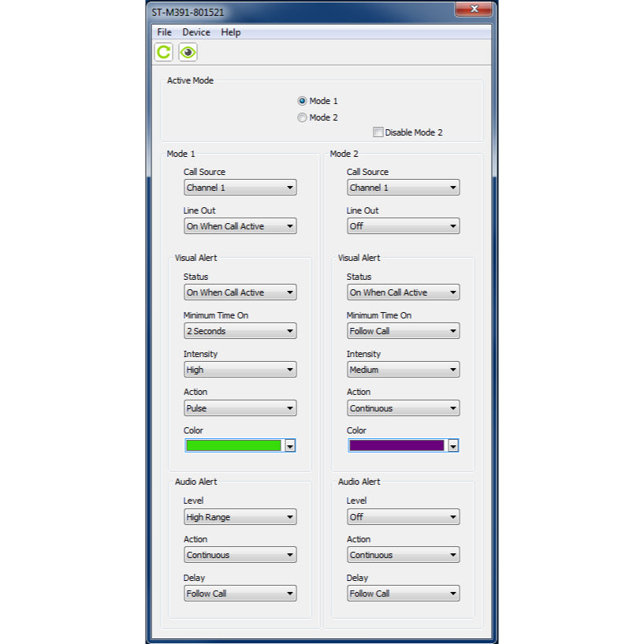Open Mode 1 Visual Alert Intensity dropdown
Image resolution: width=644 pixels, height=644 pixels.
240,370
